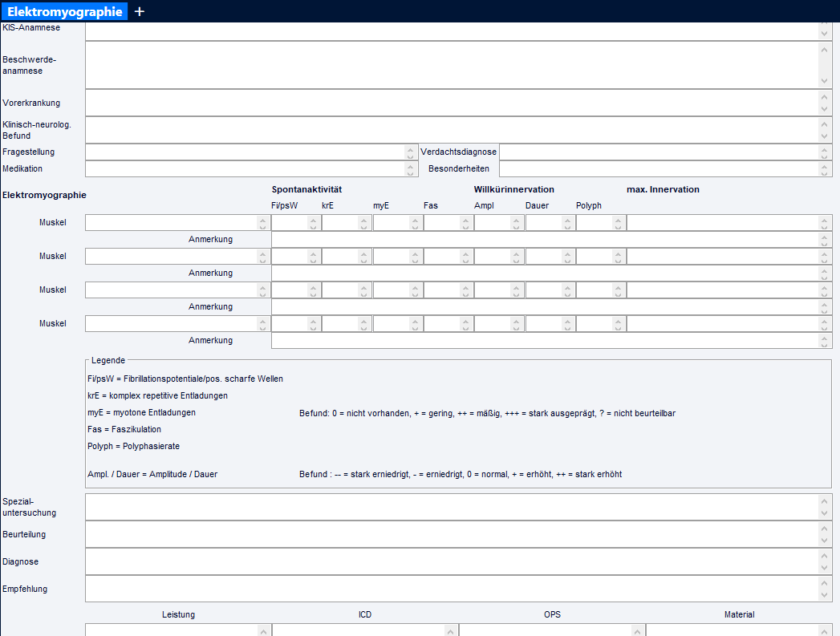The height and width of the screenshot is (636, 840).
Task: Click the Fragestellung input field
Action: (251, 152)
